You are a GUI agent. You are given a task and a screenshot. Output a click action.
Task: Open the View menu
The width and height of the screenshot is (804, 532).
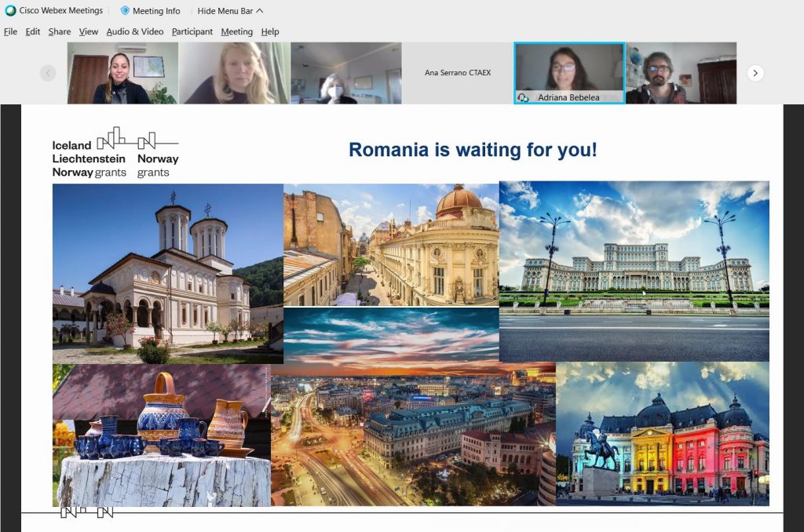[88, 31]
